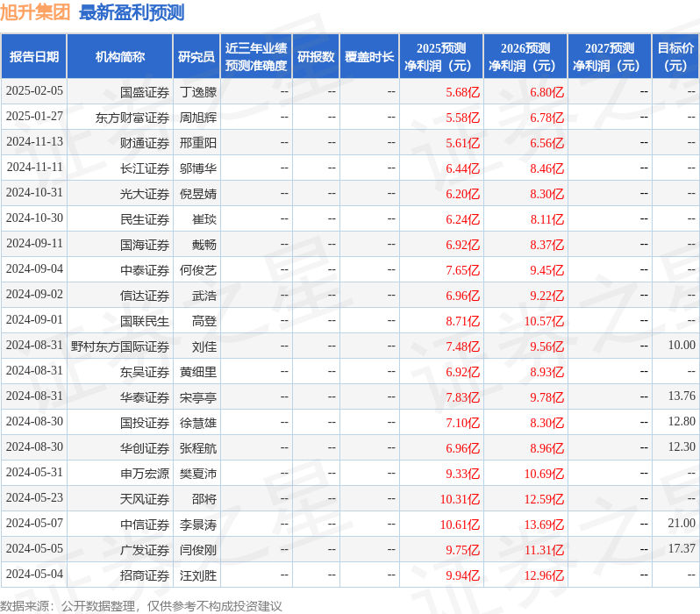The width and height of the screenshot is (700, 614).
Task: Click the 报告日期 column header
Action: 34,57
